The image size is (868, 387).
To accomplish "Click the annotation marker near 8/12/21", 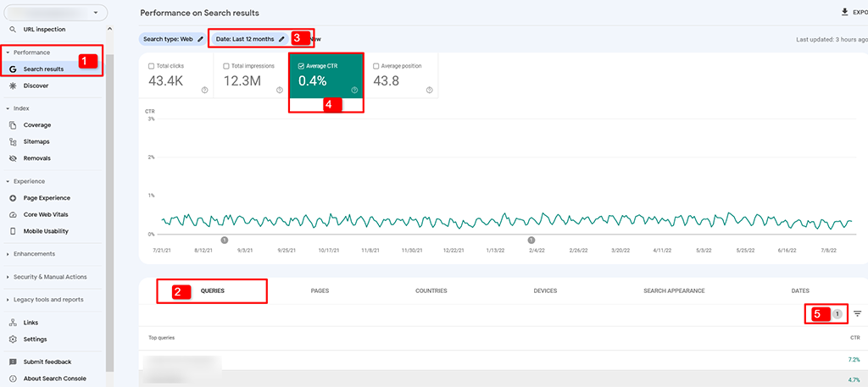I will point(225,240).
